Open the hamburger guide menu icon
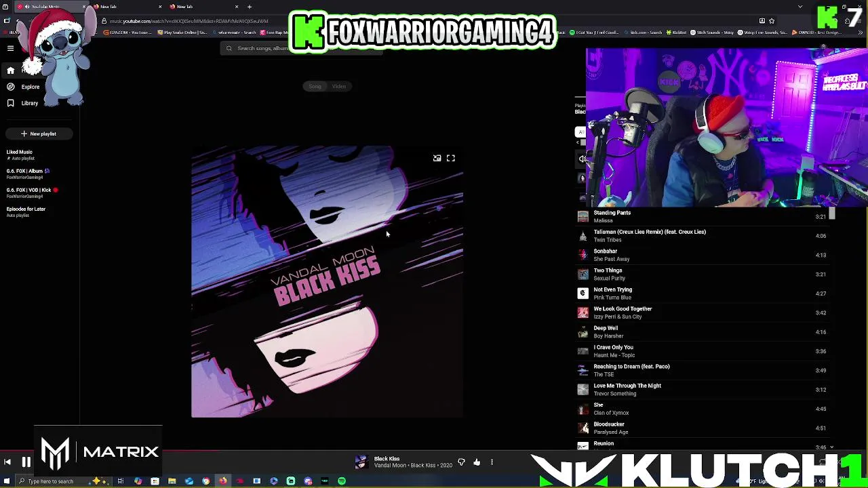The height and width of the screenshot is (488, 868). [x=10, y=48]
